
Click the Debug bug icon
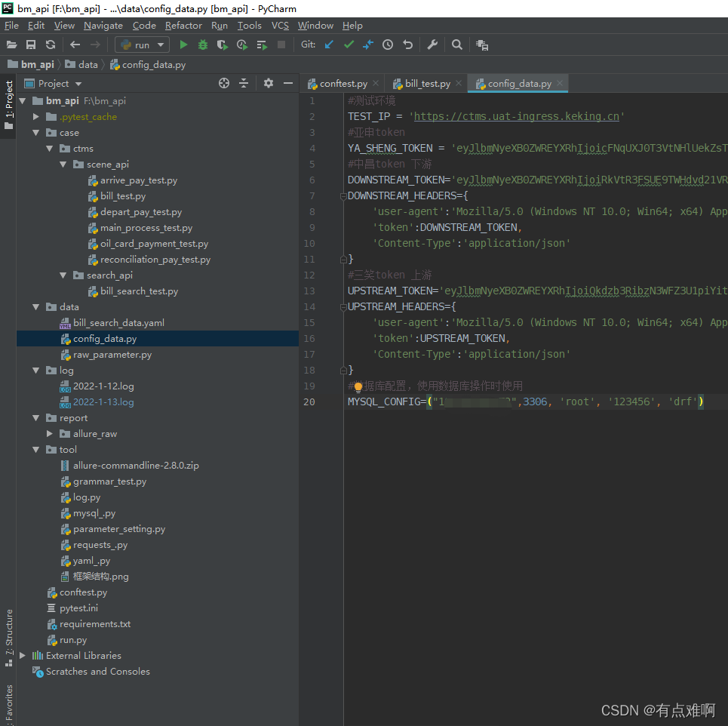pos(203,45)
